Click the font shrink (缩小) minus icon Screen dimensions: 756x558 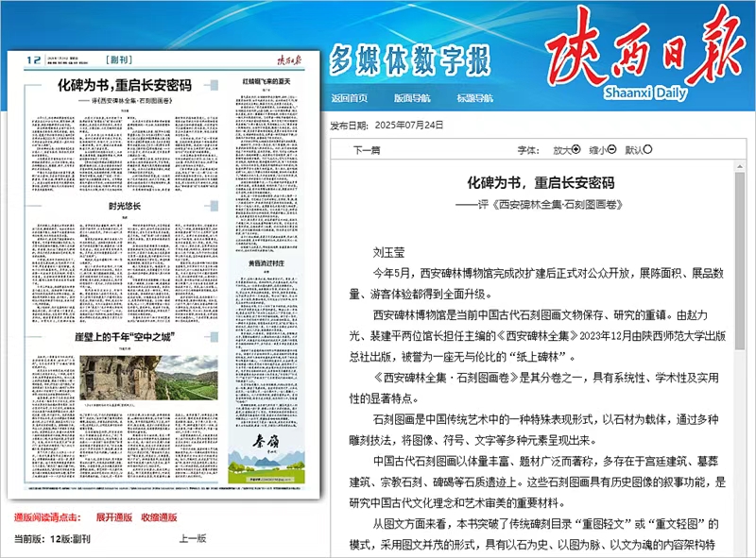(x=611, y=149)
